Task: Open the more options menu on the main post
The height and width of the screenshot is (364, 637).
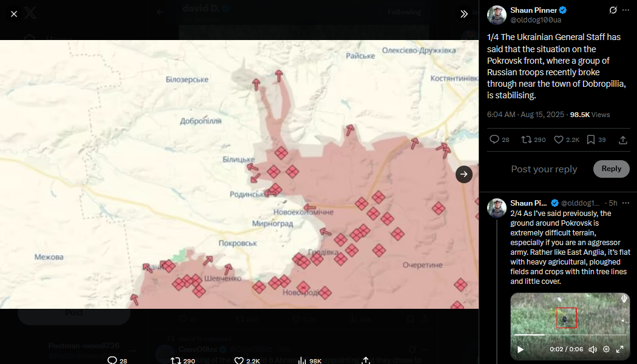Action: click(625, 10)
